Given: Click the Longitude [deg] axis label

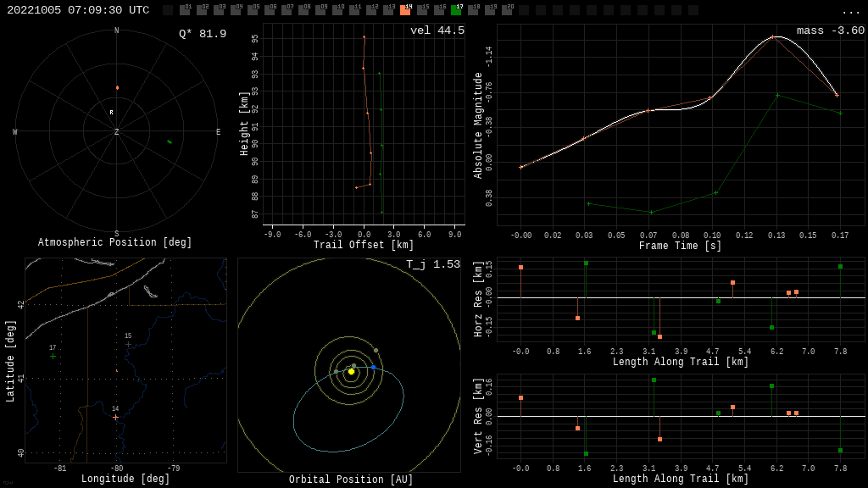Looking at the screenshot, I should click(x=125, y=479).
